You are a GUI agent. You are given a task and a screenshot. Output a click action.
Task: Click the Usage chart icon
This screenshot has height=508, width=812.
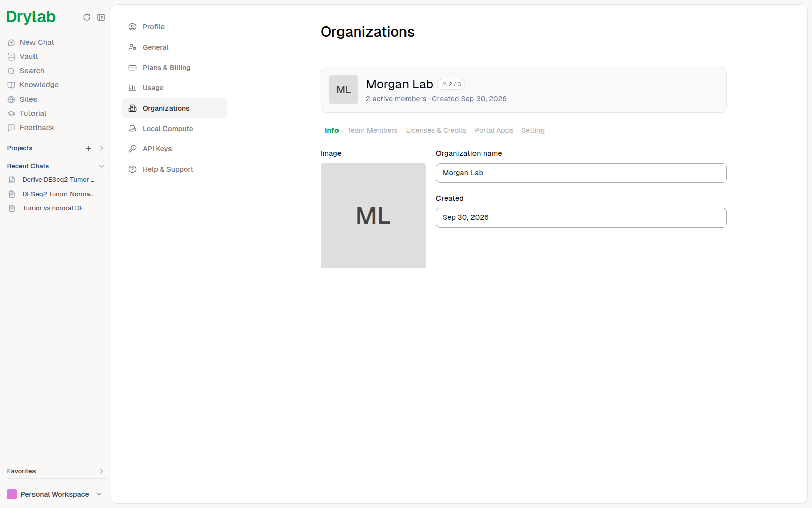132,88
